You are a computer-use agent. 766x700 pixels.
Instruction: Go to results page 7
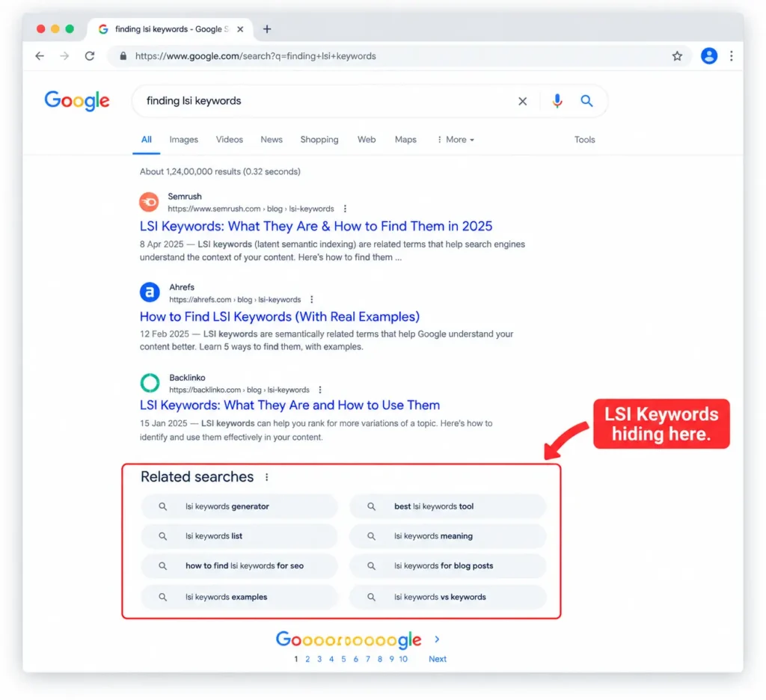click(x=368, y=659)
